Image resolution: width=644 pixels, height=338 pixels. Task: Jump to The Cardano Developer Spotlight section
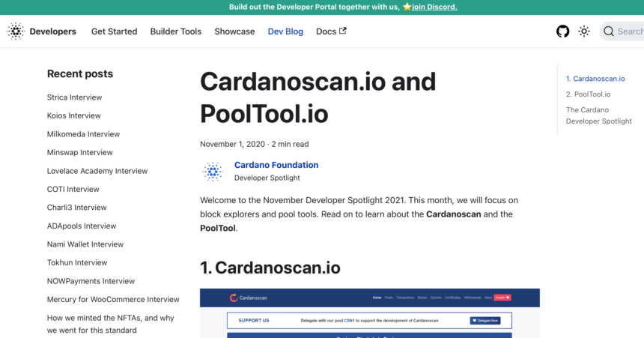(x=599, y=115)
